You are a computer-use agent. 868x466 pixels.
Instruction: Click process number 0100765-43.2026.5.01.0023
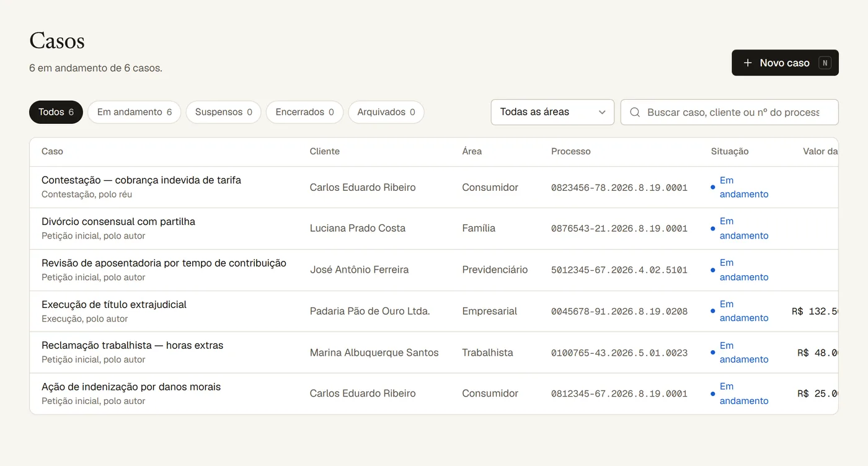[619, 353]
